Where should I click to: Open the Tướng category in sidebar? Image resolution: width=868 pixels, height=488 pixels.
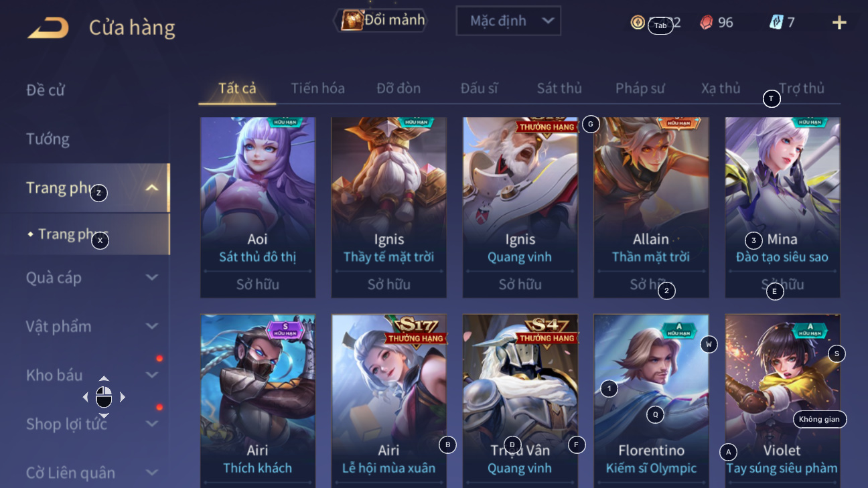coord(48,139)
